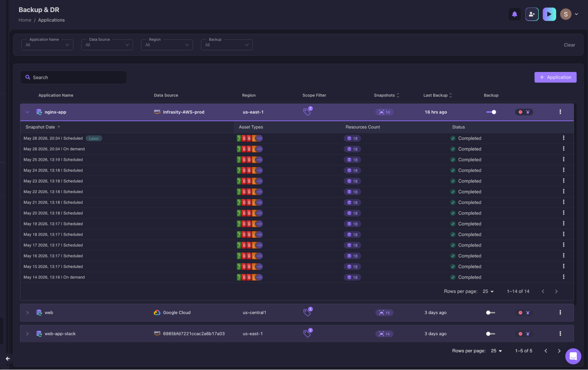
Task: Sort by Last Backup column
Action: pos(437,95)
